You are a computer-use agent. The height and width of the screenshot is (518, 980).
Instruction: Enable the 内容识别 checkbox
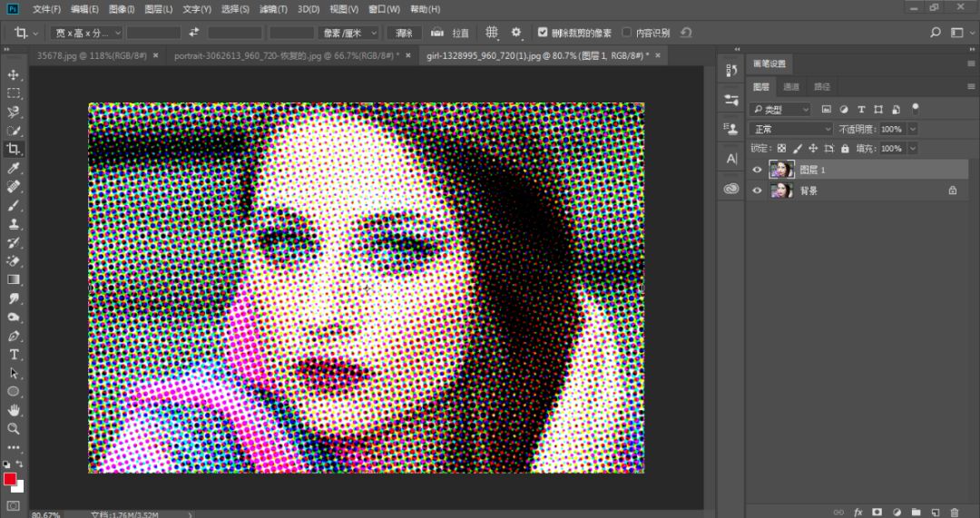coord(627,33)
